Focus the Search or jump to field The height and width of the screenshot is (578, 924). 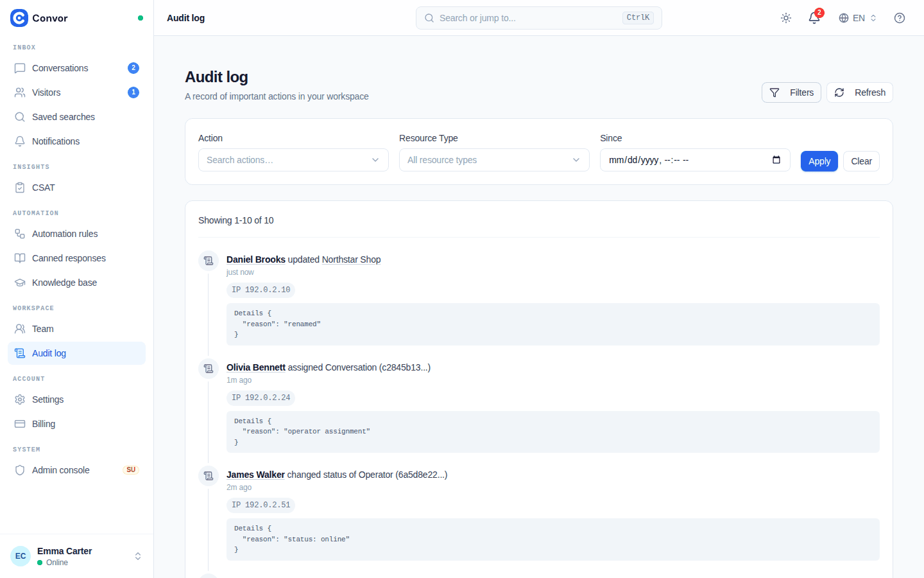(539, 18)
